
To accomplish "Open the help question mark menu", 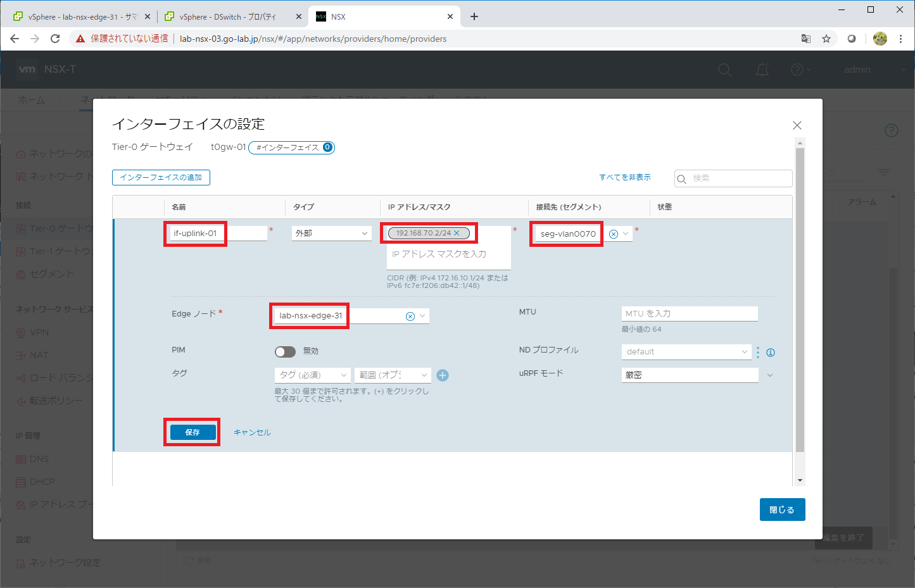I will click(800, 70).
